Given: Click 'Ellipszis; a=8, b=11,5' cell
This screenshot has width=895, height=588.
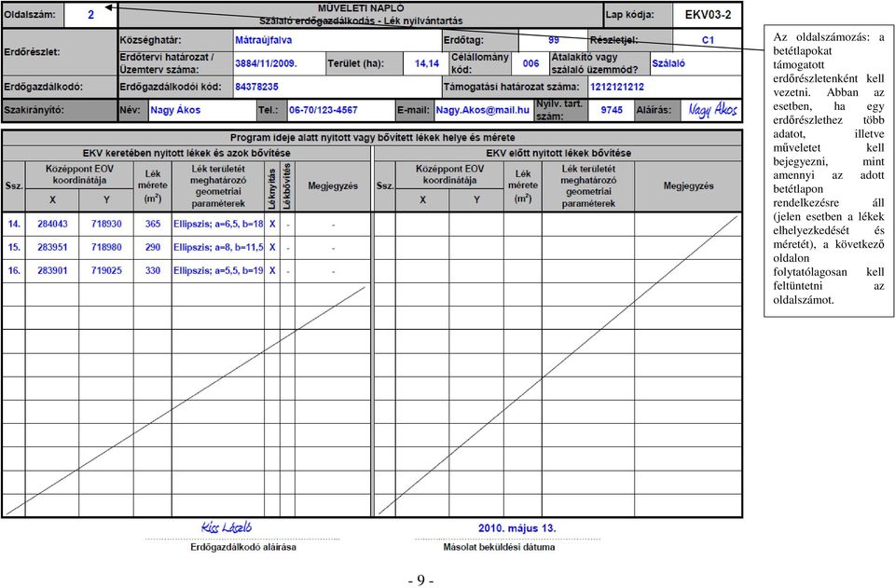Looking at the screenshot, I should 218,248.
